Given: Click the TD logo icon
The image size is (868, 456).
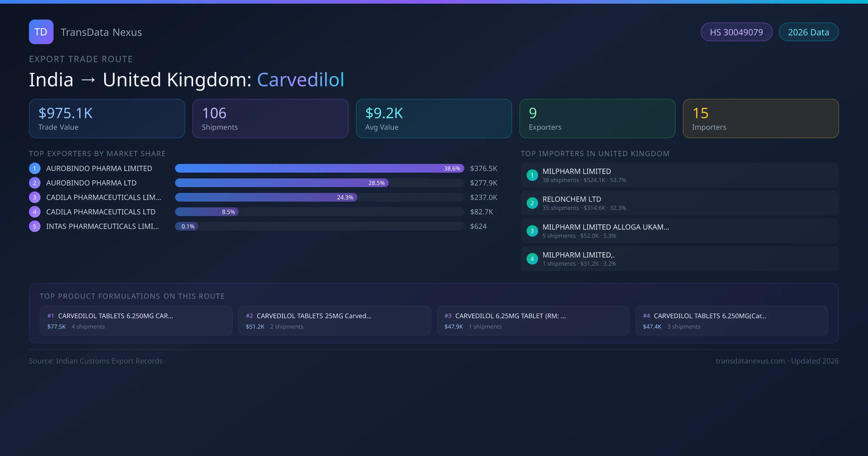Looking at the screenshot, I should tap(41, 32).
